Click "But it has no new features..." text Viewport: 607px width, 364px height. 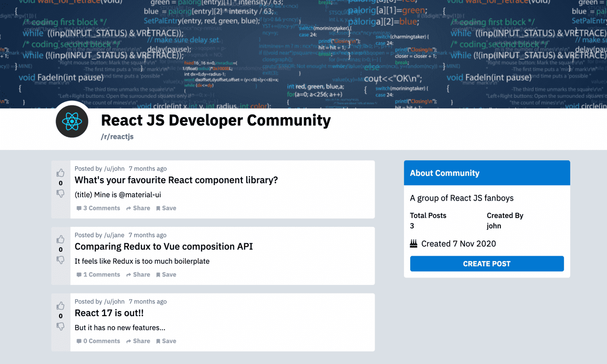click(x=120, y=328)
